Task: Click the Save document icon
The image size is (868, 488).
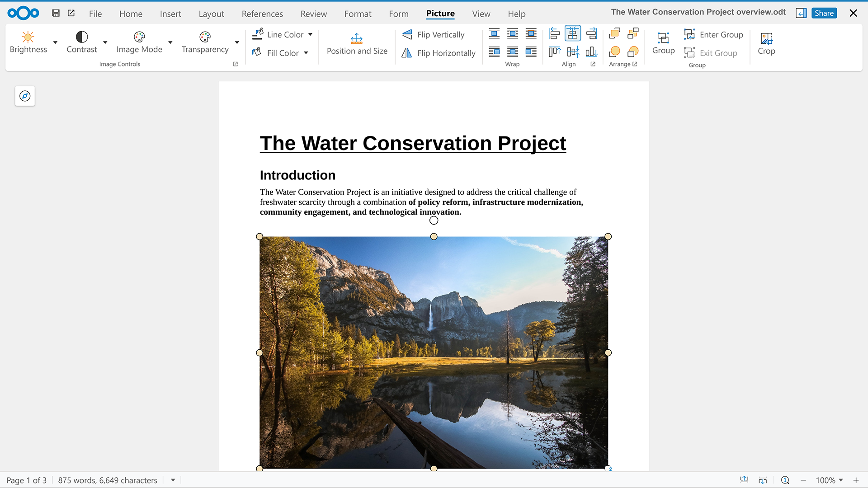Action: [56, 13]
